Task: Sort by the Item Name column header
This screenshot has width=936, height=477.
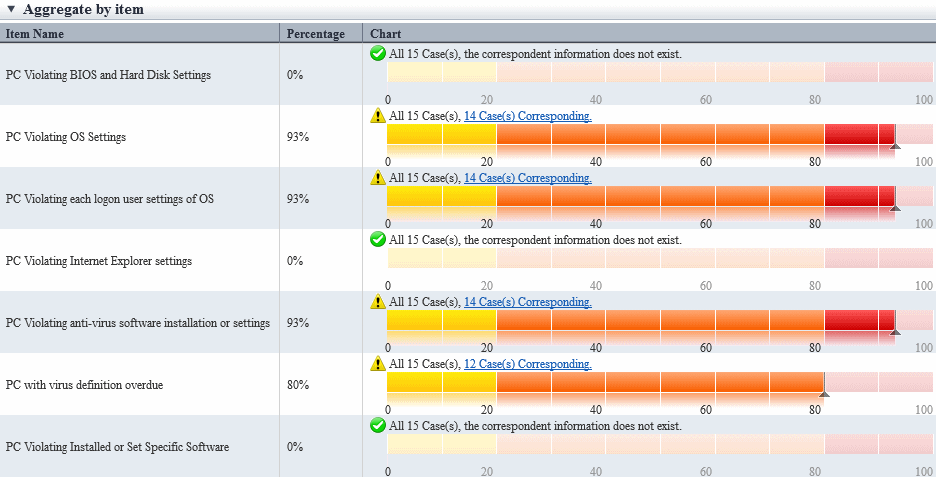Action: 35,33
